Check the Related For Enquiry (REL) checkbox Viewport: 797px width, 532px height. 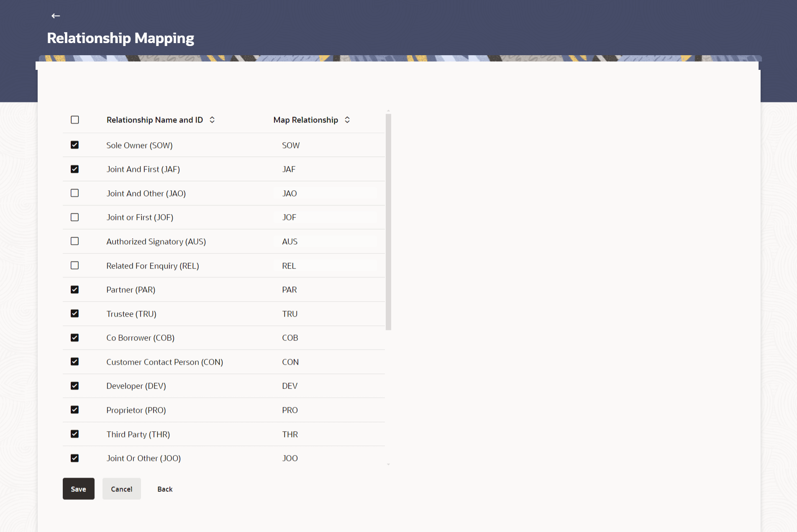74,265
